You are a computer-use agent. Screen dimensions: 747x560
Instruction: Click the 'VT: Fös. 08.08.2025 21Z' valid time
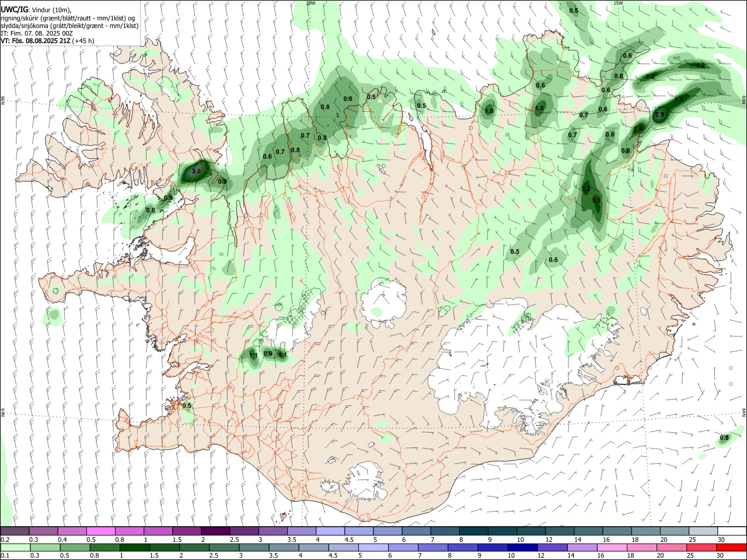pos(35,41)
